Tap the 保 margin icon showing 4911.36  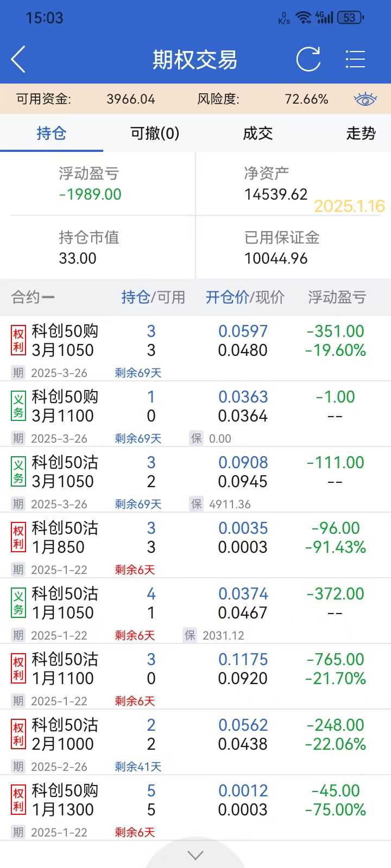tap(196, 504)
